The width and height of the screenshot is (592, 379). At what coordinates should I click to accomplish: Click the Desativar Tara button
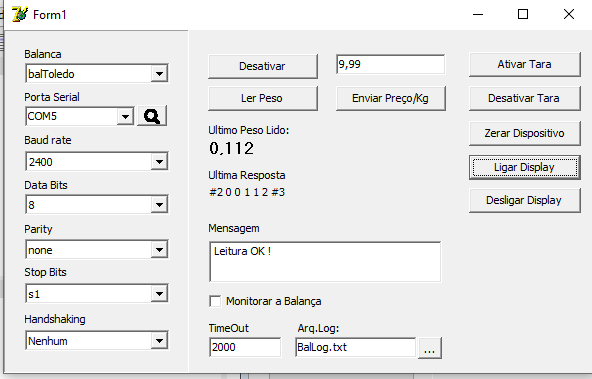[525, 98]
